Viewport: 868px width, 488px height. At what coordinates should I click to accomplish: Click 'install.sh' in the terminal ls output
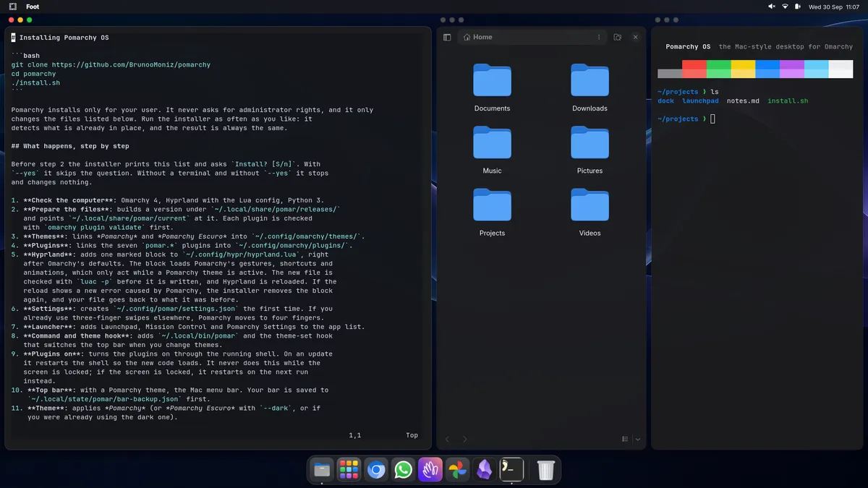click(x=788, y=101)
